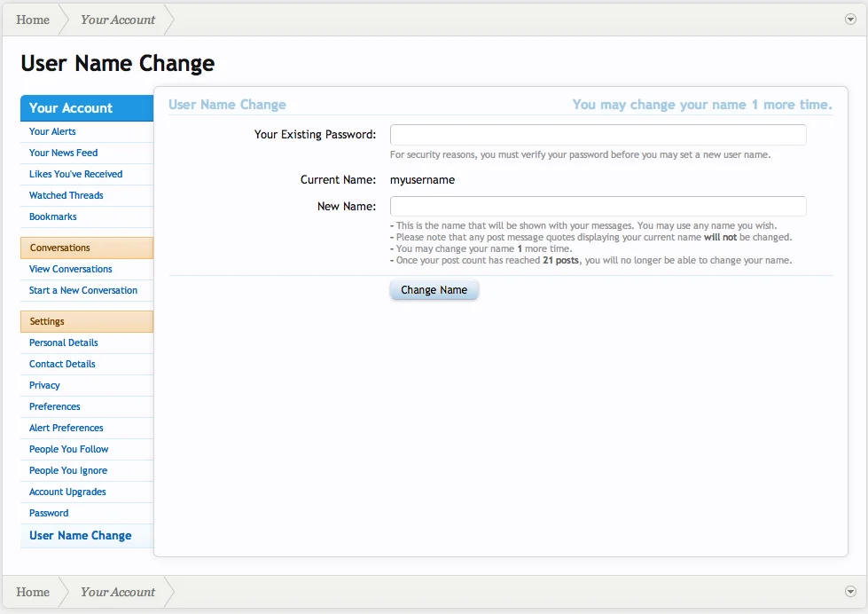The height and width of the screenshot is (614, 868).
Task: Open Password settings
Action: tap(49, 513)
